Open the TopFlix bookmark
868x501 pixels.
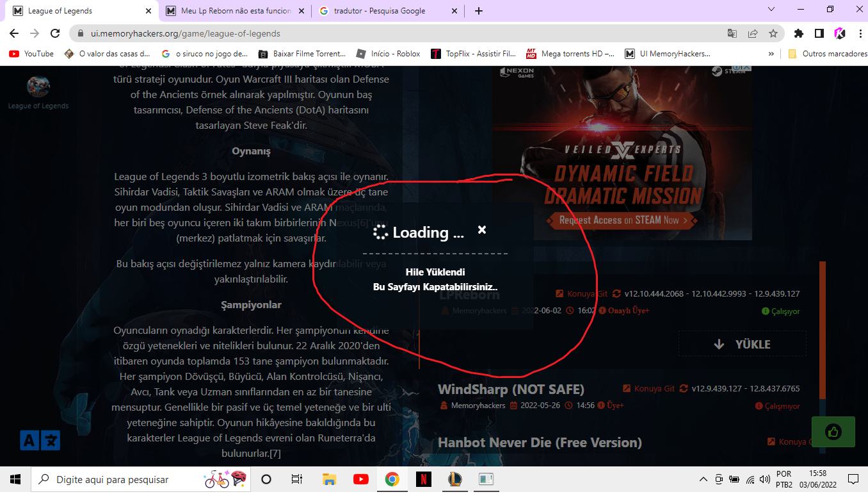[474, 54]
